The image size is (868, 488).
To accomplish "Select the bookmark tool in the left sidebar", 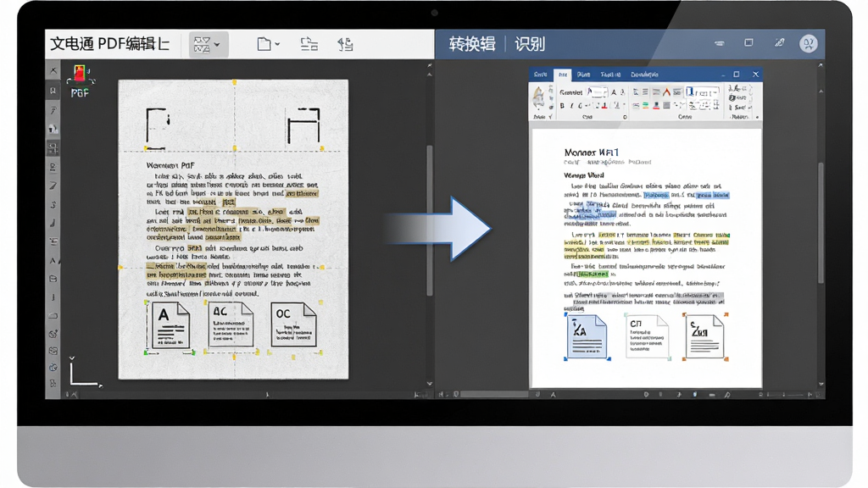I will [x=53, y=90].
